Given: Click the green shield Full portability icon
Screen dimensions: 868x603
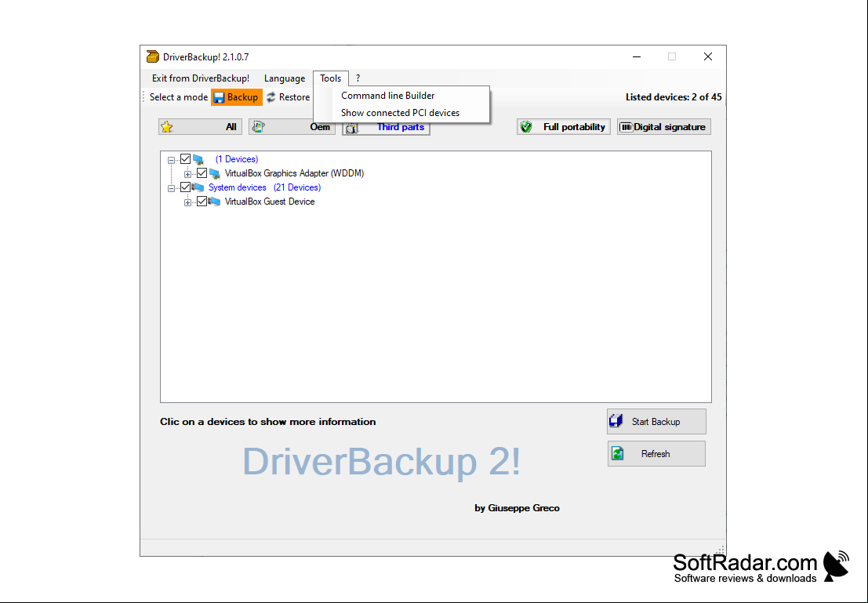Looking at the screenshot, I should coord(526,127).
